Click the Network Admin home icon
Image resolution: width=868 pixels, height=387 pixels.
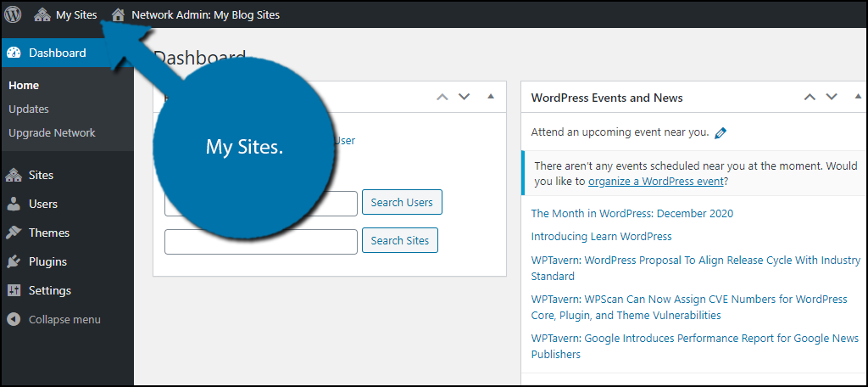coord(118,15)
